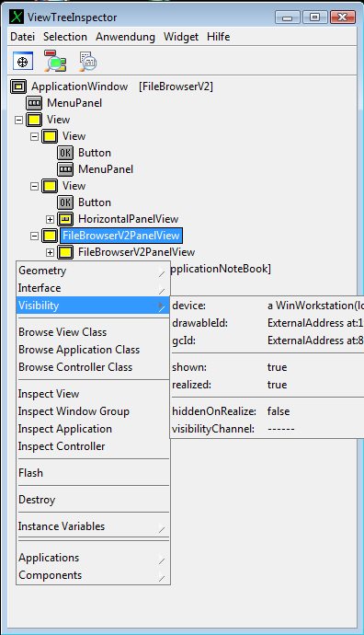Click the top-level MenuPanel icon

click(x=34, y=103)
